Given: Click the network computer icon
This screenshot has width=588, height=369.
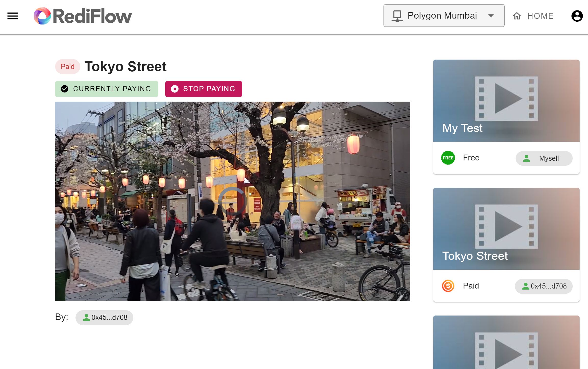Looking at the screenshot, I should tap(397, 16).
